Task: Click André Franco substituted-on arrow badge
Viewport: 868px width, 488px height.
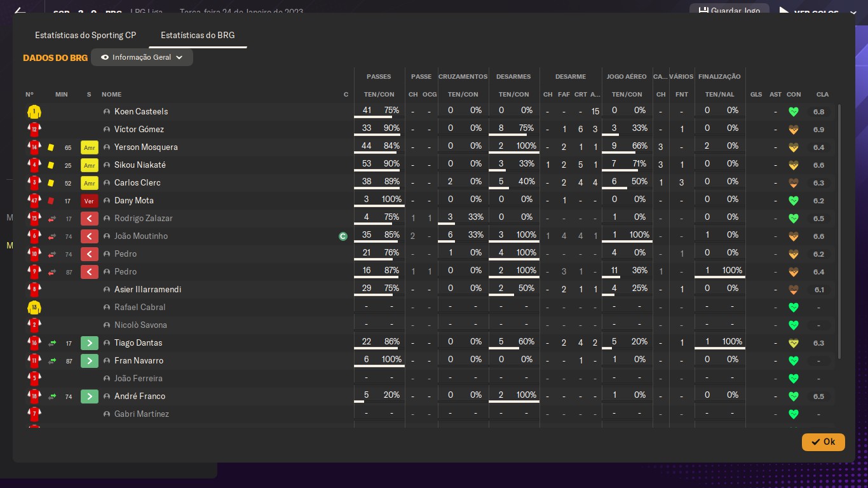Action: (x=90, y=396)
